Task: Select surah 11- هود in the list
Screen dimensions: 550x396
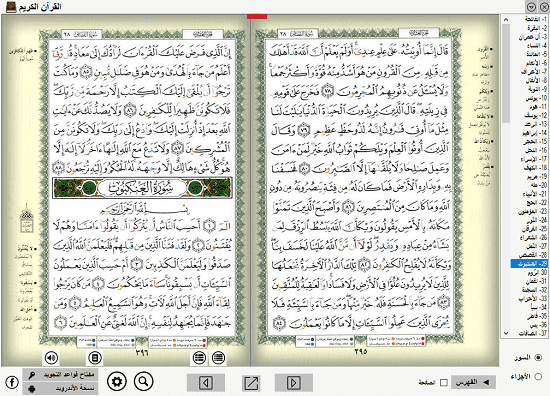Action: click(538, 106)
